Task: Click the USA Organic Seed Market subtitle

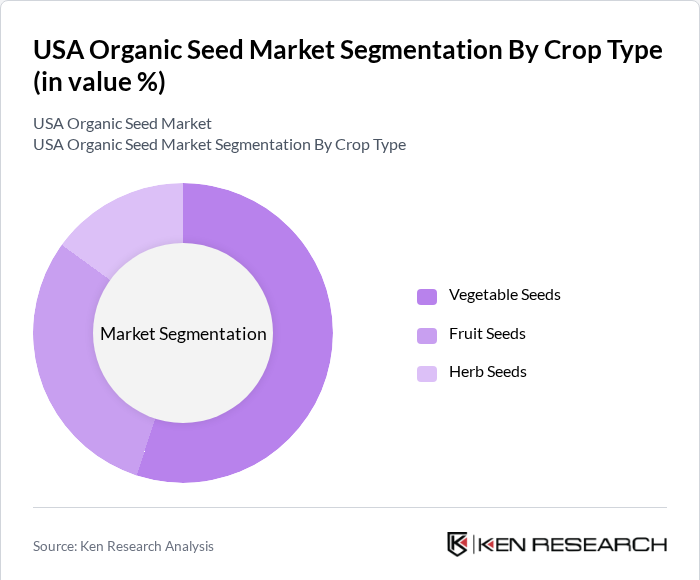Action: coord(122,124)
